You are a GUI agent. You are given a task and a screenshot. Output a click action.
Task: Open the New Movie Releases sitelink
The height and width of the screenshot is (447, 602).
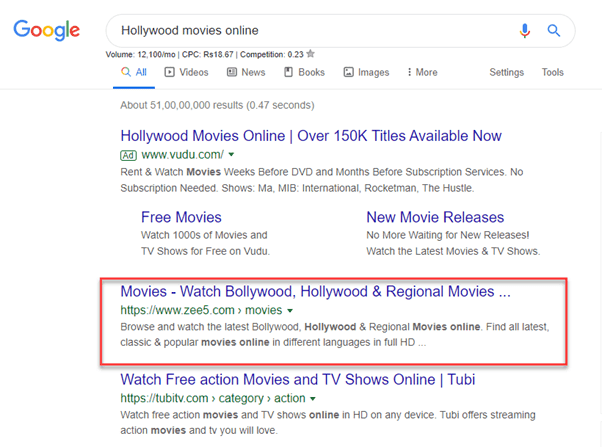tap(435, 217)
